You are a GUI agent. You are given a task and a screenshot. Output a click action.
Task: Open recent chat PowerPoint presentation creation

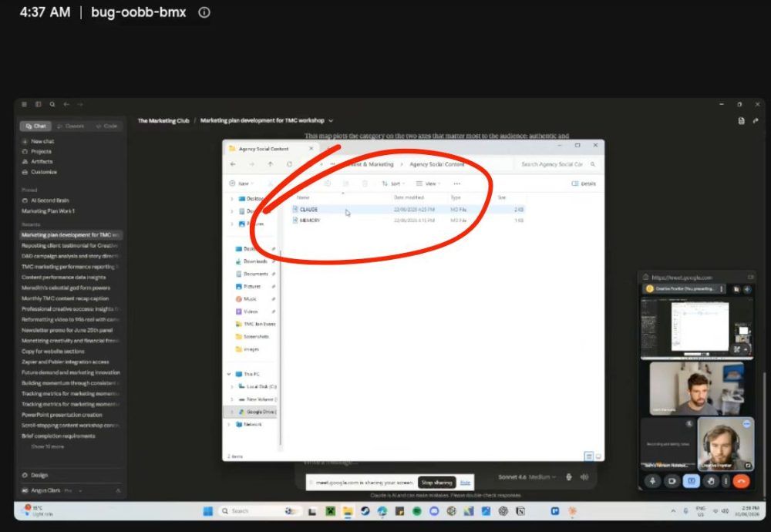[x=62, y=415]
